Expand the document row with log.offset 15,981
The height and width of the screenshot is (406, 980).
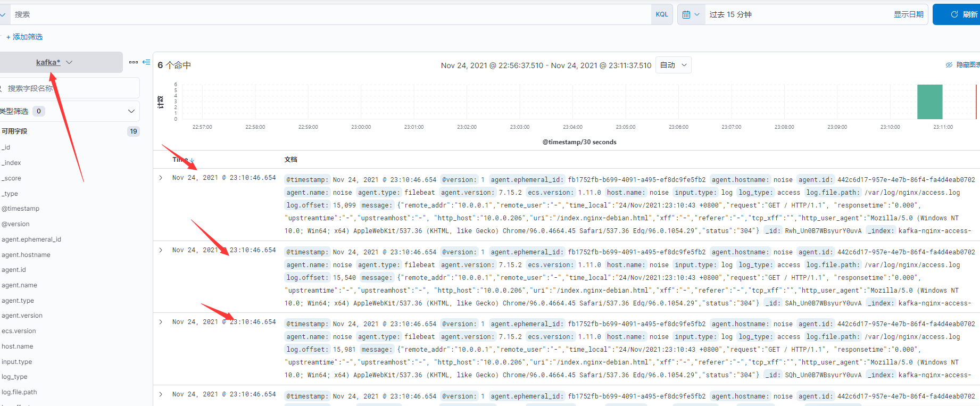pyautogui.click(x=161, y=322)
